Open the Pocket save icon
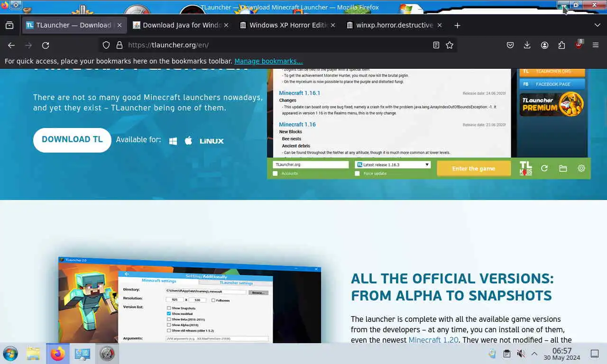607x364 pixels. point(510,45)
